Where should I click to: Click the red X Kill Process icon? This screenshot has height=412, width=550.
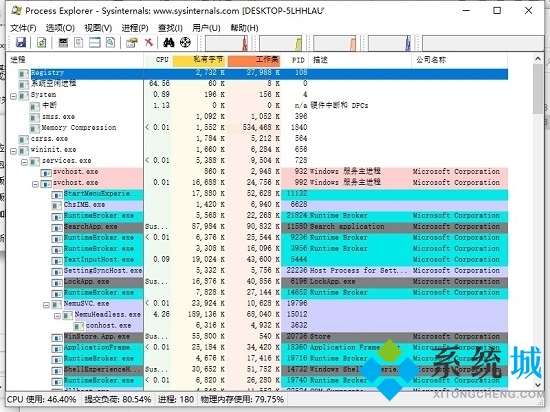click(149, 43)
